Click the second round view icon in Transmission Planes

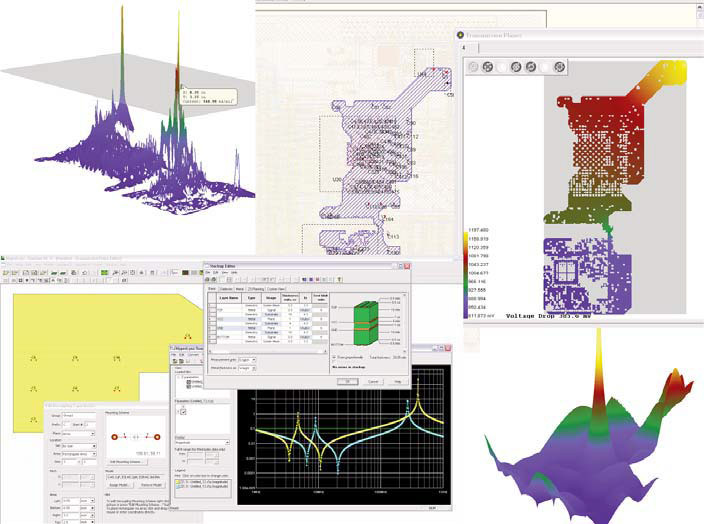pyautogui.click(x=490, y=67)
